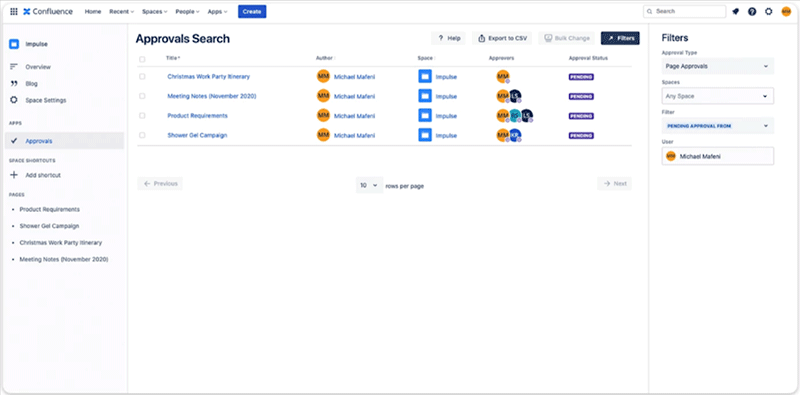Click the User field showing Michael Mafeni
Screen dimensions: 800x395
[x=717, y=156]
